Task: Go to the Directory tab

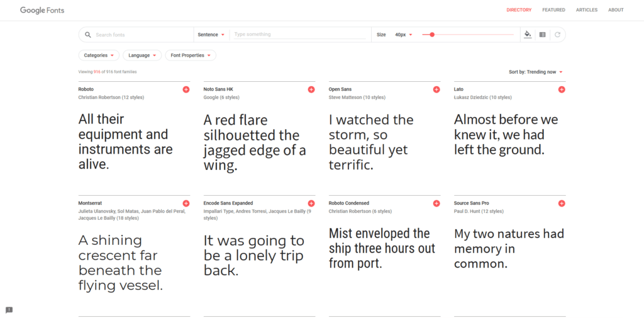Action: tap(519, 10)
